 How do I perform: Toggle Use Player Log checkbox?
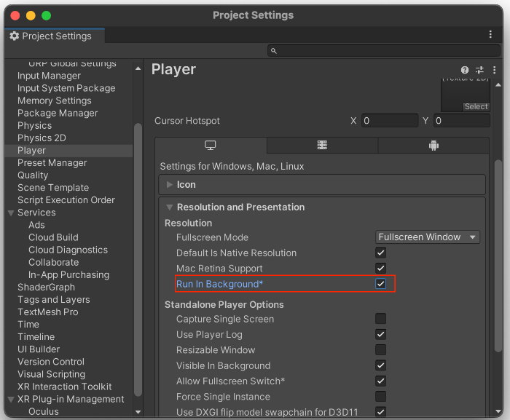pos(380,335)
